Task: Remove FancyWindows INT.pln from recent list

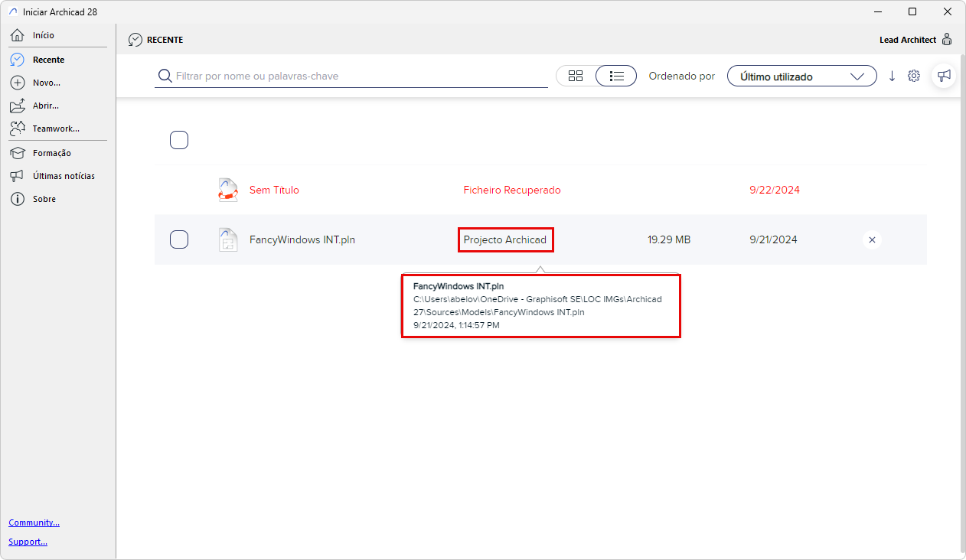Action: (x=872, y=239)
